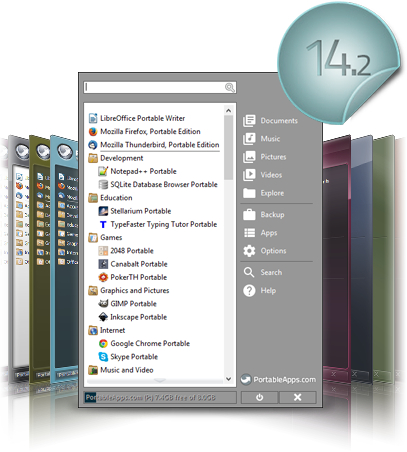Open the PortableApps.com logo link
407x452 pixels.
[x=278, y=380]
